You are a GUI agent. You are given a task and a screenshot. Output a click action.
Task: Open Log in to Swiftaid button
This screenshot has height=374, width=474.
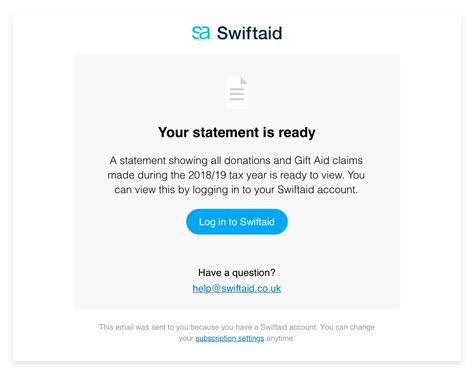tap(237, 222)
